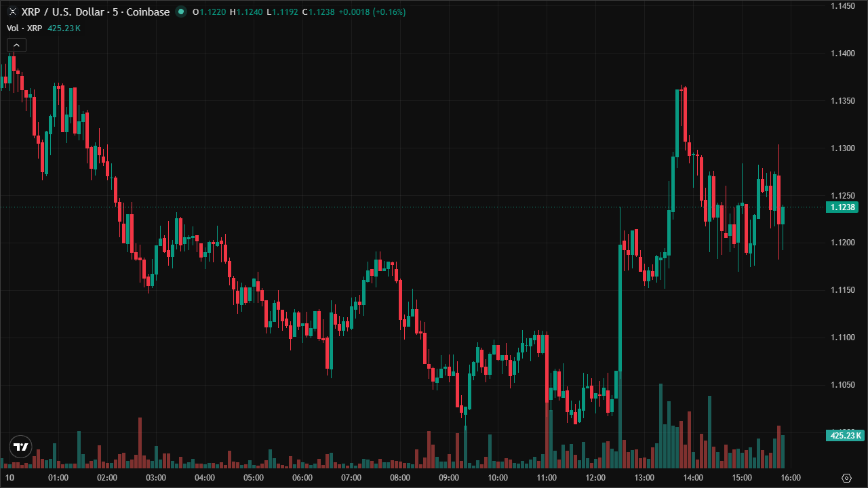Click the 09:00 time axis label
Viewport: 868px width, 488px height.
point(449,478)
